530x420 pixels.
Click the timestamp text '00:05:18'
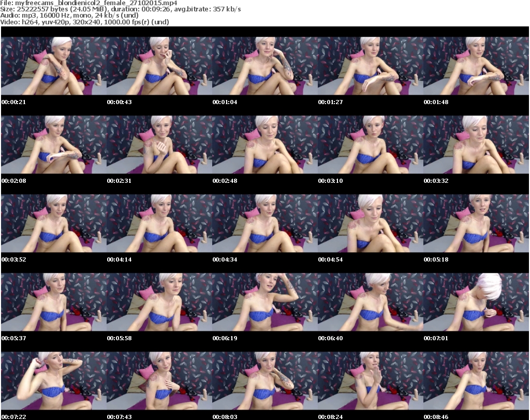click(x=436, y=259)
